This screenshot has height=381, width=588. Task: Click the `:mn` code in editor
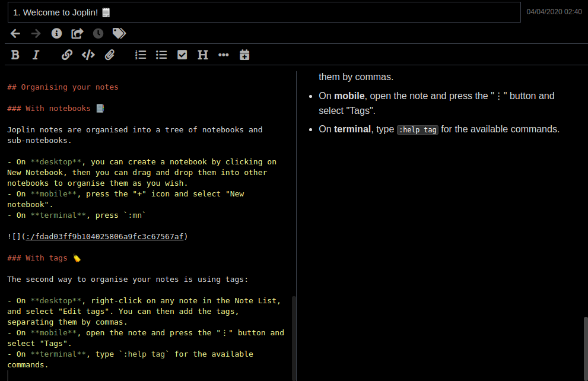(x=135, y=215)
